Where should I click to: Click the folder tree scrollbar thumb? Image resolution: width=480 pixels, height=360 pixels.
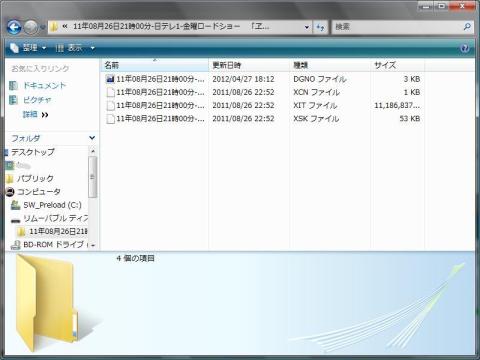click(93, 177)
